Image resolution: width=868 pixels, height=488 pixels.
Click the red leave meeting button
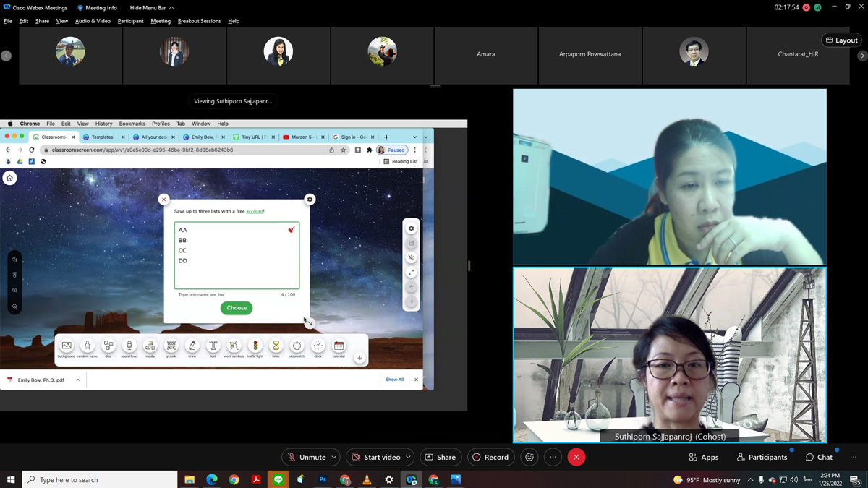(x=576, y=457)
